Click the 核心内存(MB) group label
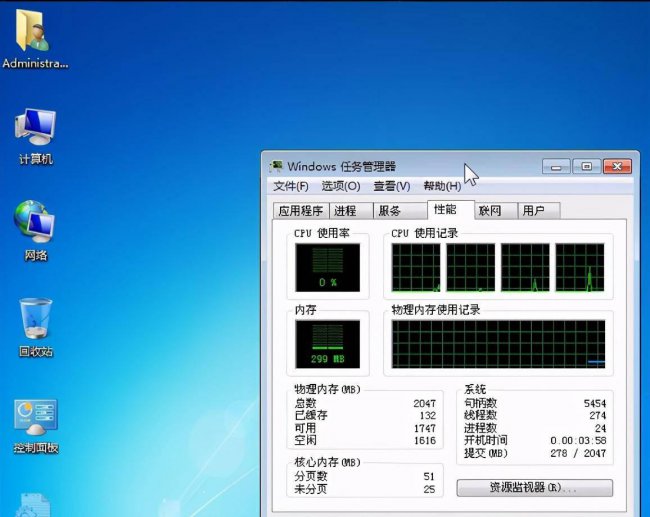 point(327,462)
